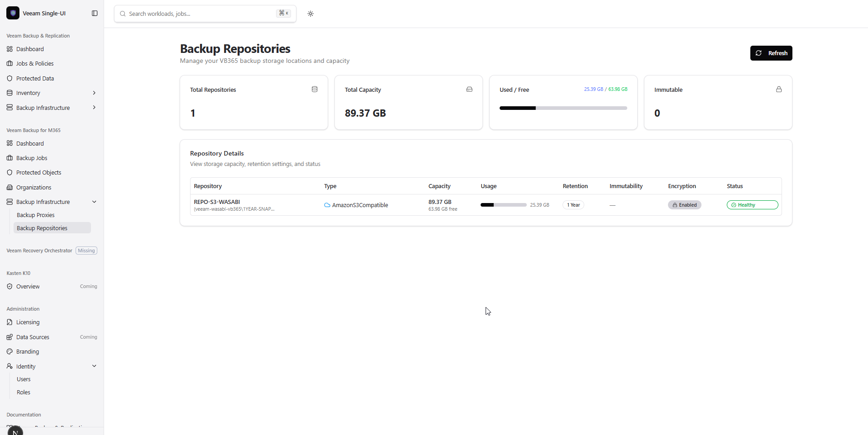Viewport: 868px width, 435px height.
Task: Open Licensing in the Administration section
Action: tap(27, 322)
